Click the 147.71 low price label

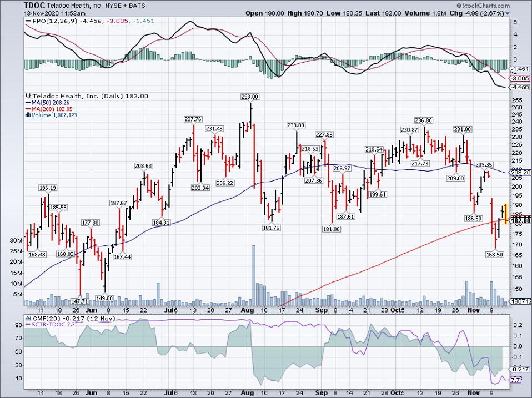point(80,301)
